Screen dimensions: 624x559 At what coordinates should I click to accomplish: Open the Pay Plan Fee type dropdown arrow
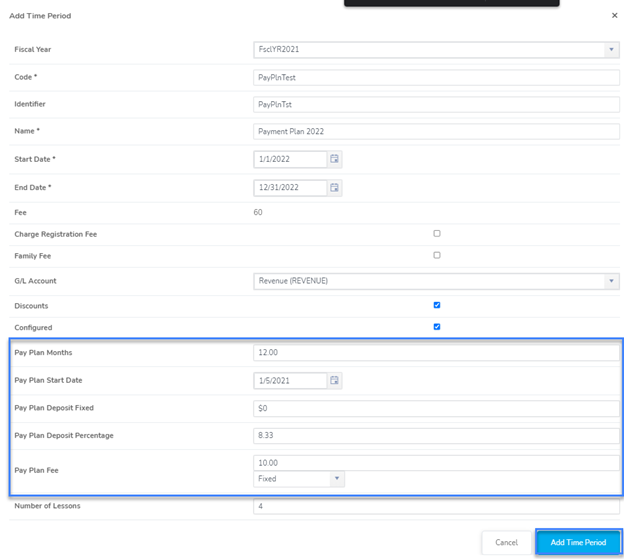[337, 479]
